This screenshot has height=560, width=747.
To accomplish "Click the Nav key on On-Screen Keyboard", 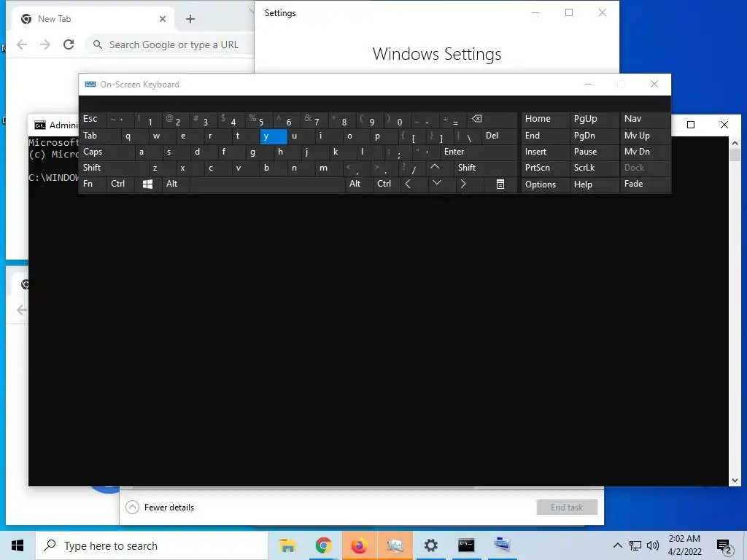I will (645, 119).
